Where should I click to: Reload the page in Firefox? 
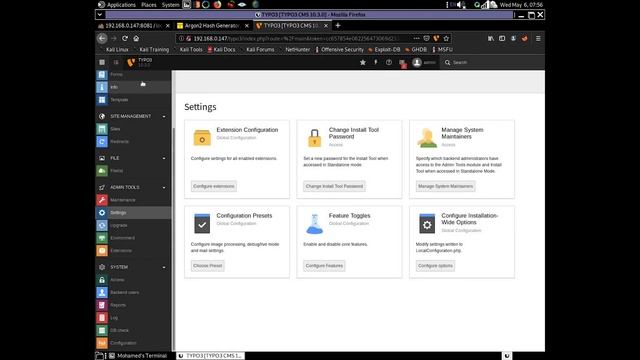pyautogui.click(x=125, y=38)
